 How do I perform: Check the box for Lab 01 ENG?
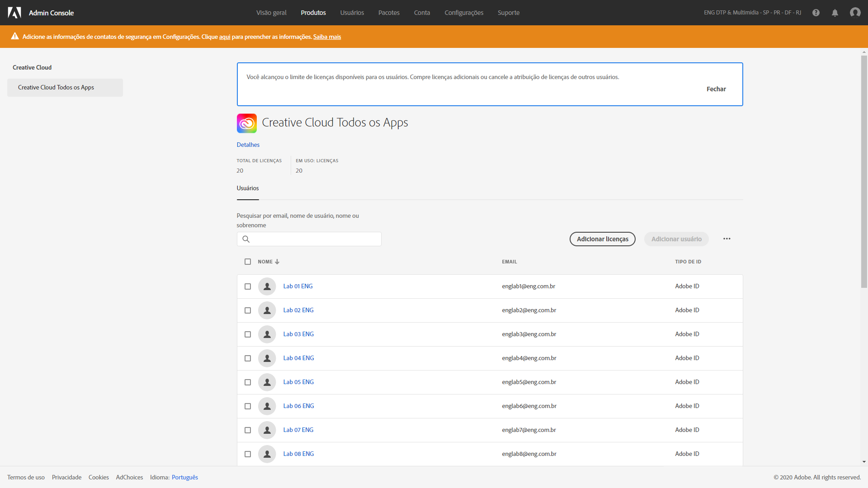coord(248,286)
